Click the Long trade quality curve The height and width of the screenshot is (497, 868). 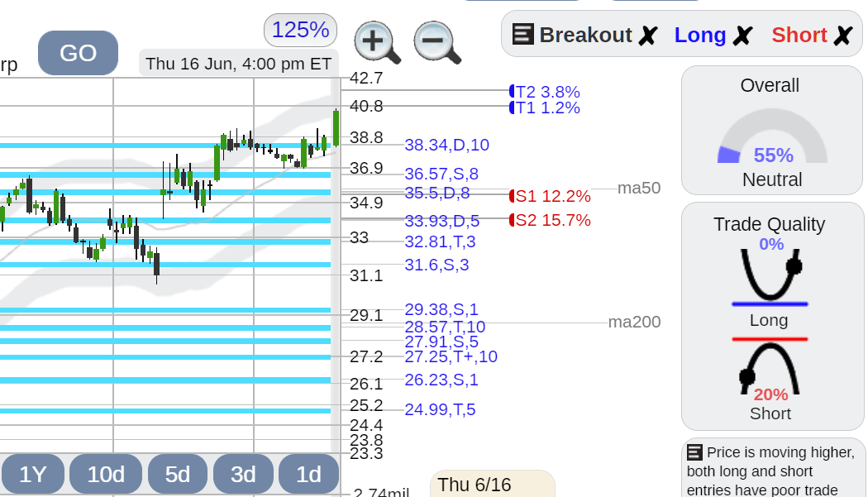pyautogui.click(x=770, y=277)
